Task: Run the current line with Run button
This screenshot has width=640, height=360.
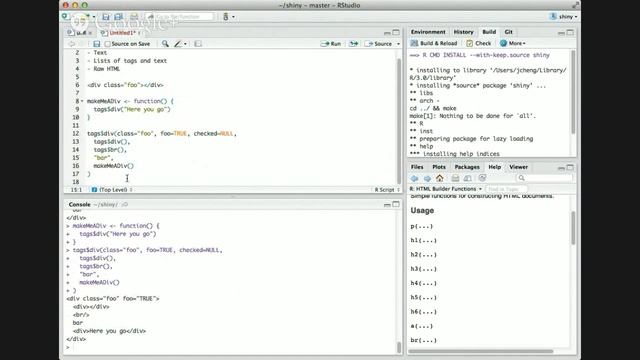Action: click(x=331, y=44)
